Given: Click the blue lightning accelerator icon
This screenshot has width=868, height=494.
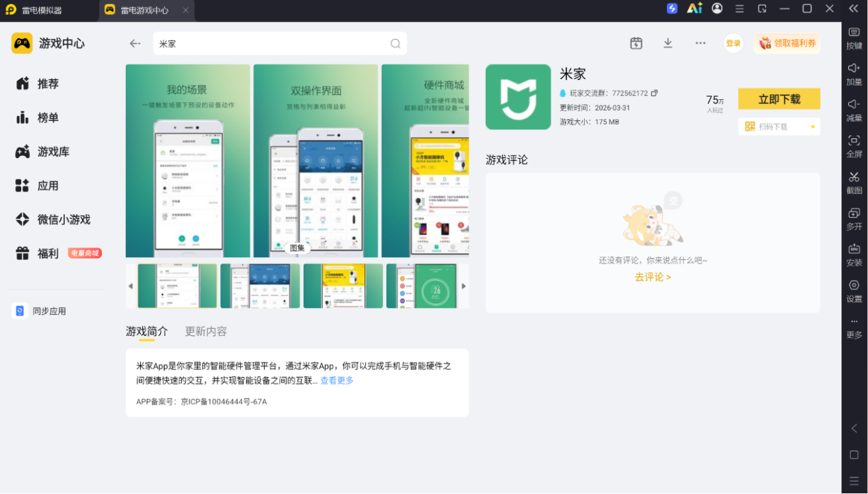Looking at the screenshot, I should 672,8.
